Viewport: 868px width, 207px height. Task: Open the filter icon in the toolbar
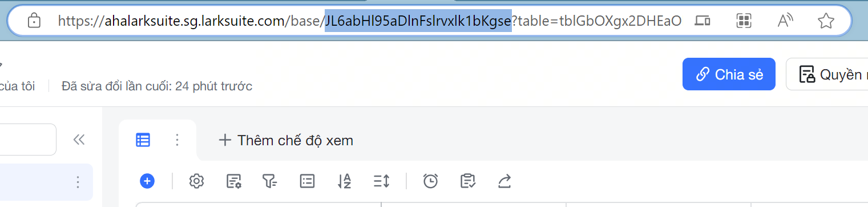point(269,181)
